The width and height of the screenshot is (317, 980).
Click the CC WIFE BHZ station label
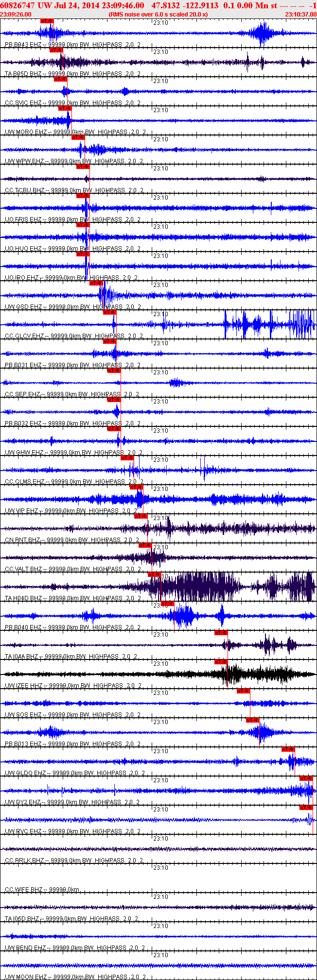(x=42, y=890)
